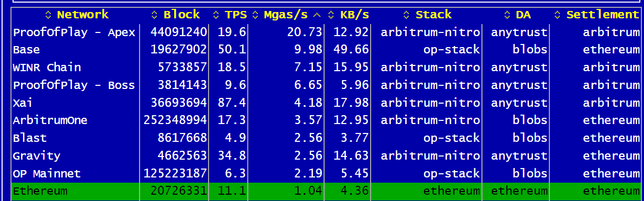Click the ascending caret after Mgas/s
The width and height of the screenshot is (644, 201).
pos(317,15)
